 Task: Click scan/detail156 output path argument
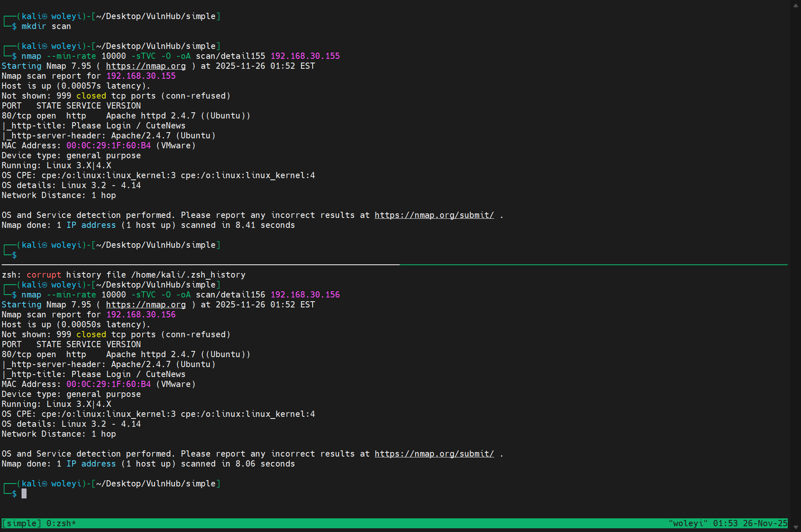[x=230, y=295]
